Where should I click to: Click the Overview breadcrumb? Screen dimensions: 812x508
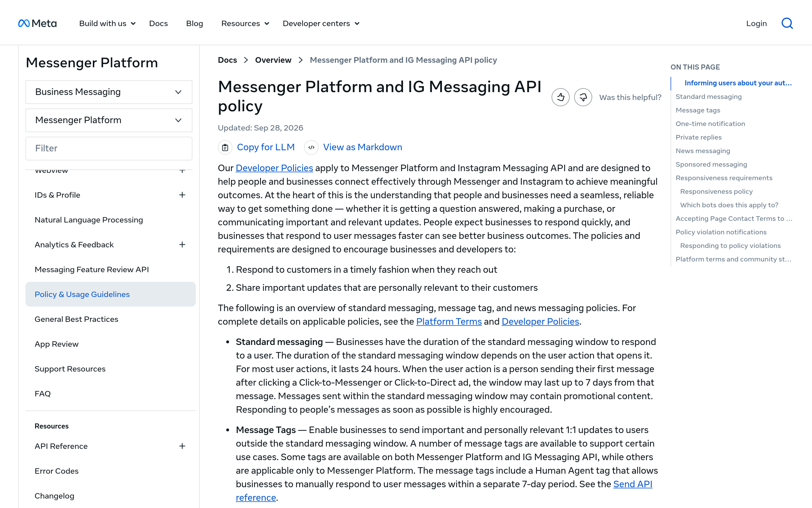[273, 60]
